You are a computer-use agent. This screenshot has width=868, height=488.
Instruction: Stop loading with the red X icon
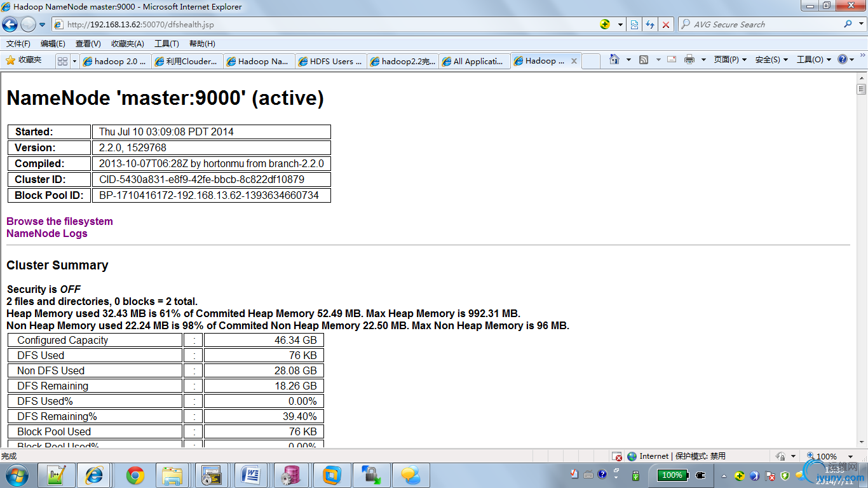[666, 24]
